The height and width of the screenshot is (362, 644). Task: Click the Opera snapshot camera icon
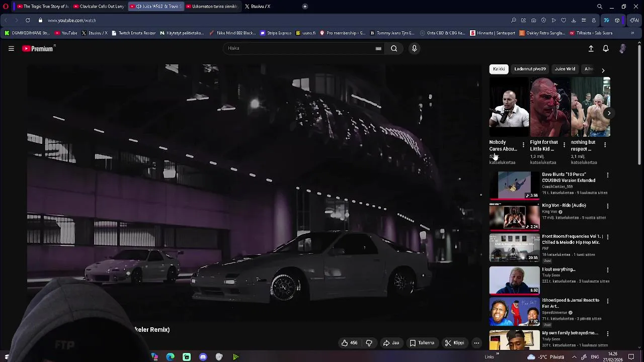(x=533, y=20)
